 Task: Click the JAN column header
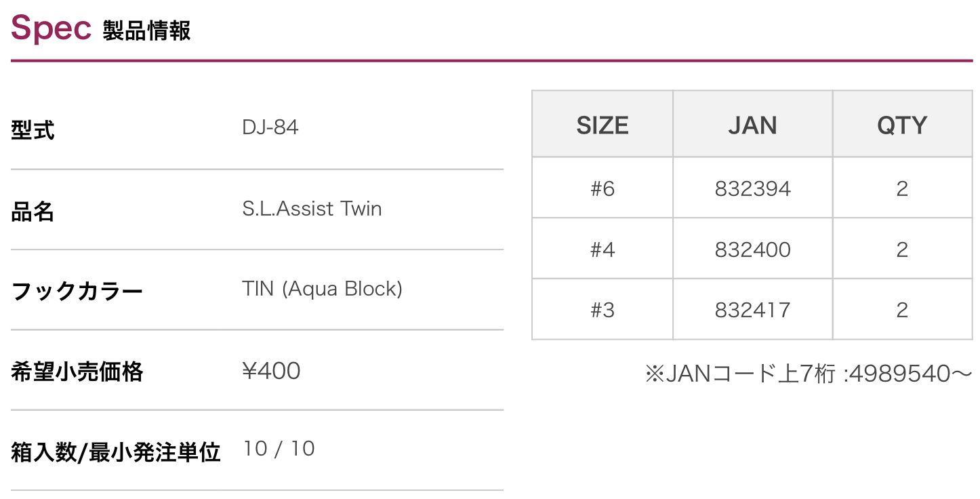752,125
